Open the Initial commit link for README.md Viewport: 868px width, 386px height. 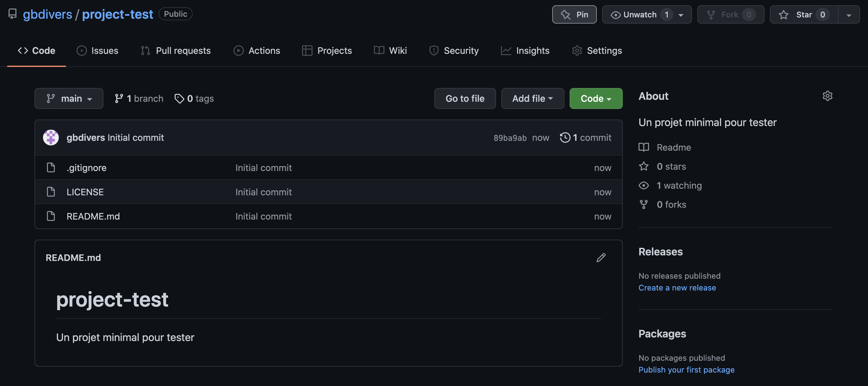(264, 216)
